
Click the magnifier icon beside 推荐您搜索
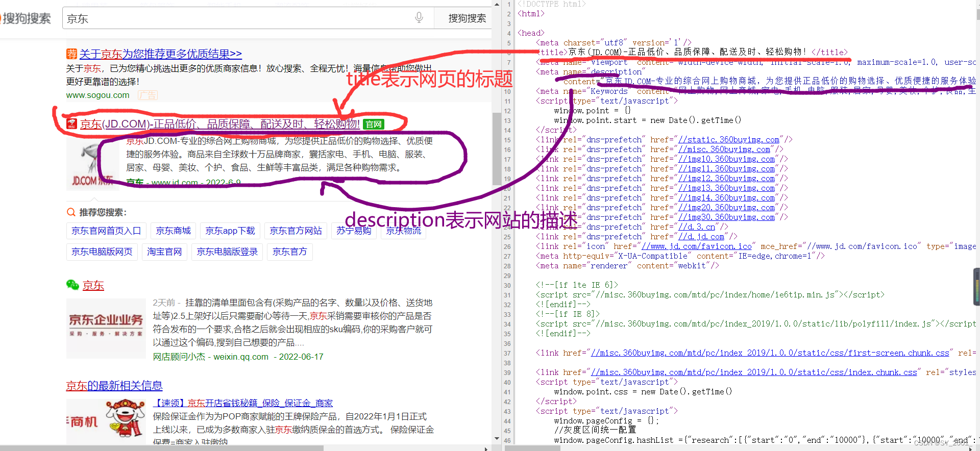71,212
